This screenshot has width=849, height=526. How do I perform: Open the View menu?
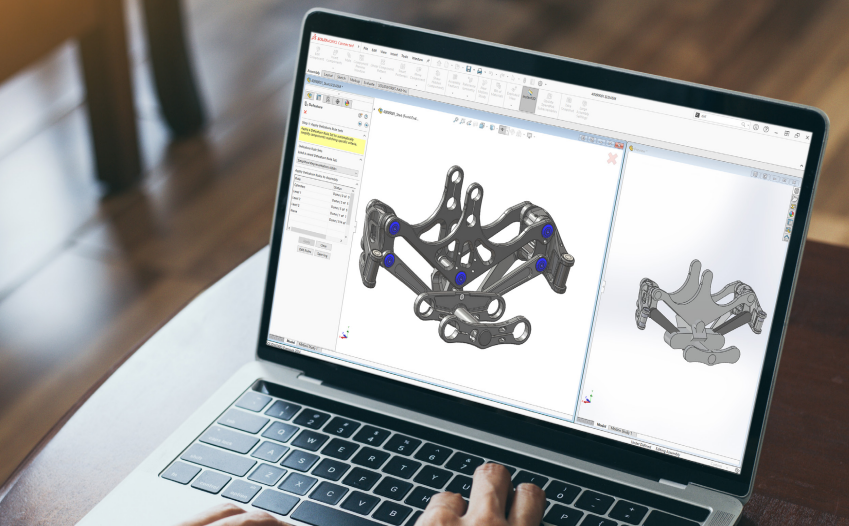[x=383, y=52]
